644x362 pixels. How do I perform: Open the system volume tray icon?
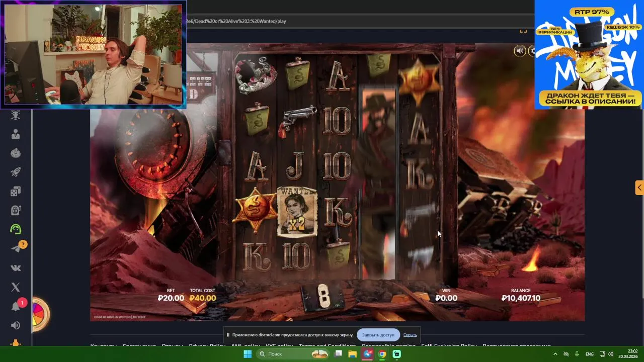pyautogui.click(x=610, y=354)
